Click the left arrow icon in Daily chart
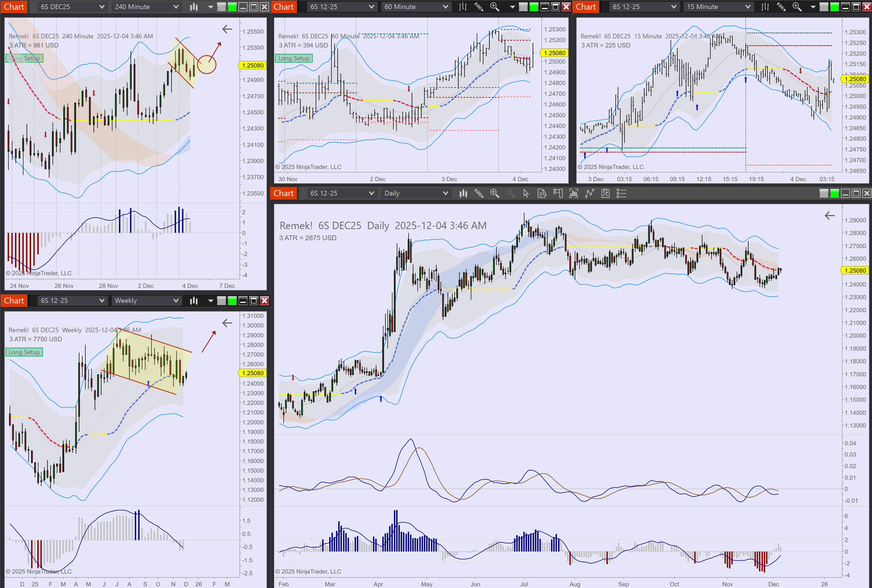 coord(829,216)
